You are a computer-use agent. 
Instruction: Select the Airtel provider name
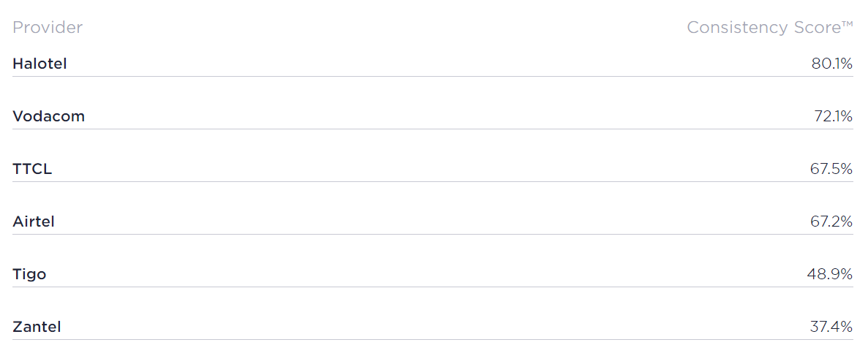pyautogui.click(x=34, y=221)
